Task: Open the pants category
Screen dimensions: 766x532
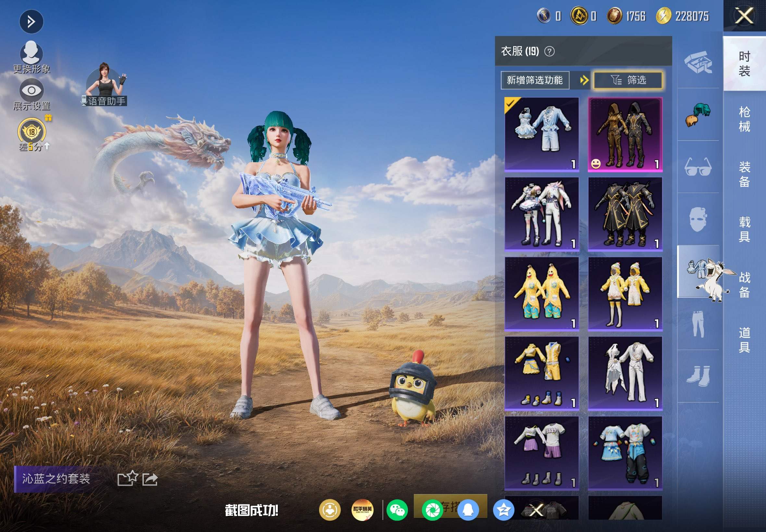Action: point(698,324)
